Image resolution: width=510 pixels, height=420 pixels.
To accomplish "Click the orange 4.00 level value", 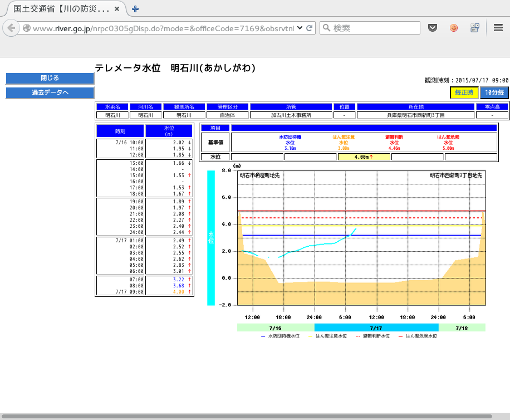I will pos(179,292).
